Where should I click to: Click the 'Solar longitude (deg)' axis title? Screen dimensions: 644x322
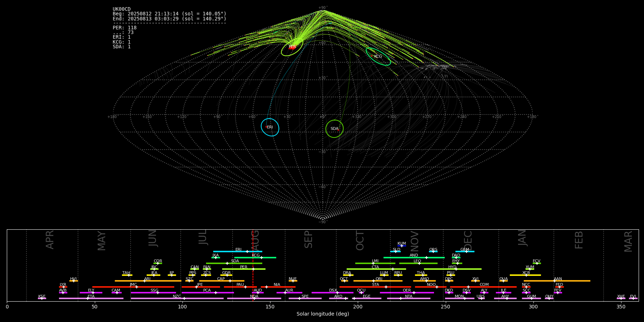pyautogui.click(x=323, y=314)
